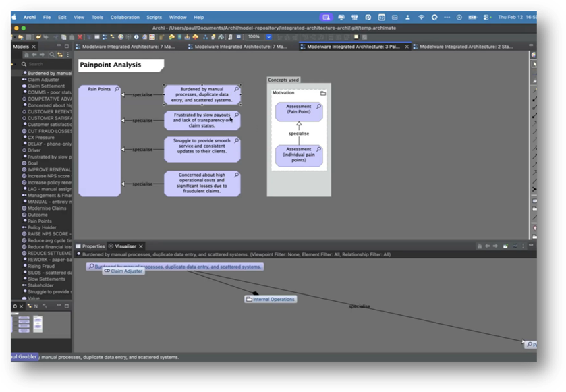Image resolution: width=566 pixels, height=392 pixels.
Task: Open the zoom 100% dropdown
Action: pos(268,37)
